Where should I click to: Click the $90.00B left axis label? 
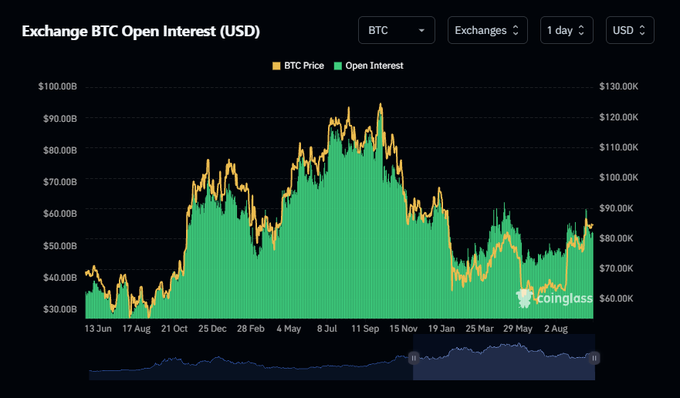coord(60,118)
